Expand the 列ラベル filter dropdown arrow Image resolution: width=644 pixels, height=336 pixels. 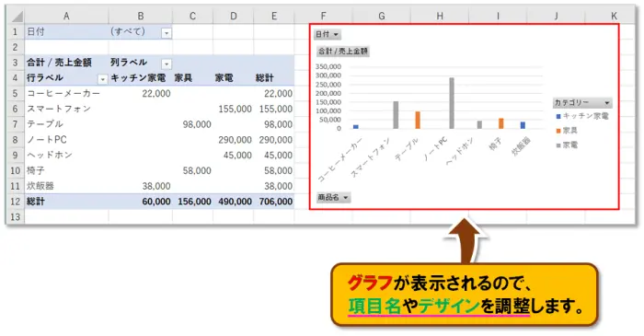[x=167, y=64]
